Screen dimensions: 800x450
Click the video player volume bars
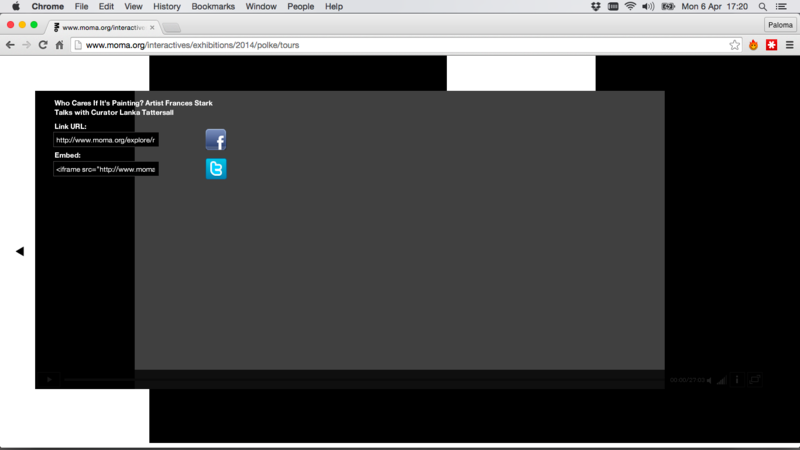point(721,380)
